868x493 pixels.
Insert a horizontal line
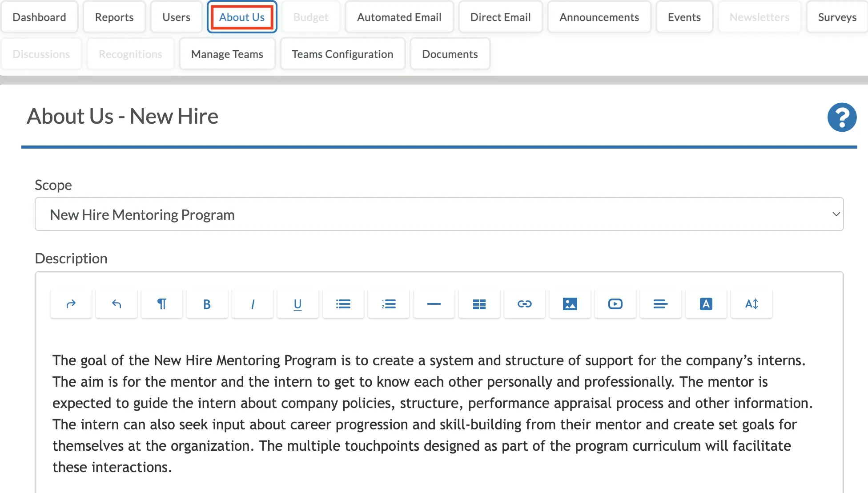point(434,304)
